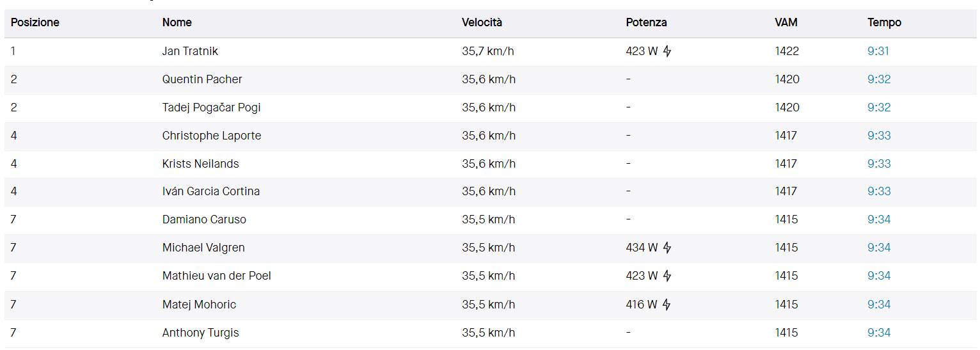Click the Tempo column header
The height and width of the screenshot is (350, 980).
(884, 22)
